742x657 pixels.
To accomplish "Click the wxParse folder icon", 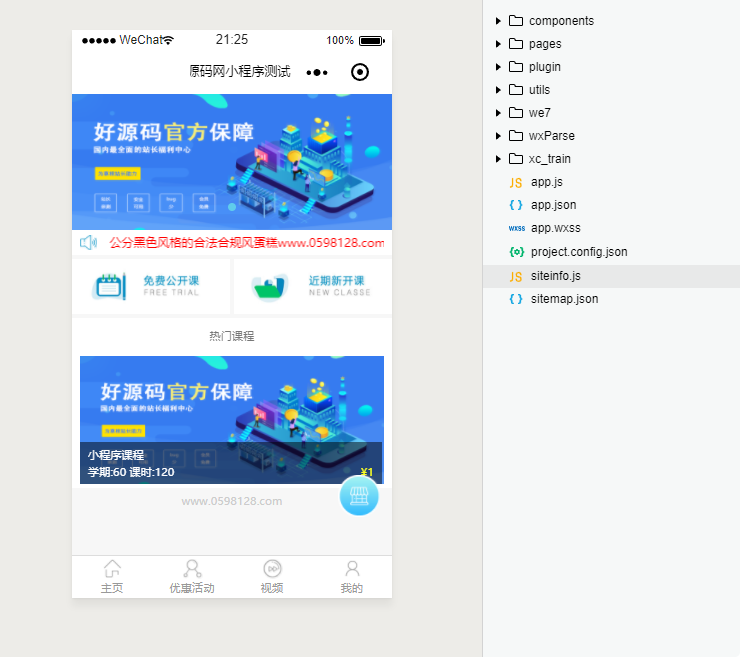I will pos(516,136).
